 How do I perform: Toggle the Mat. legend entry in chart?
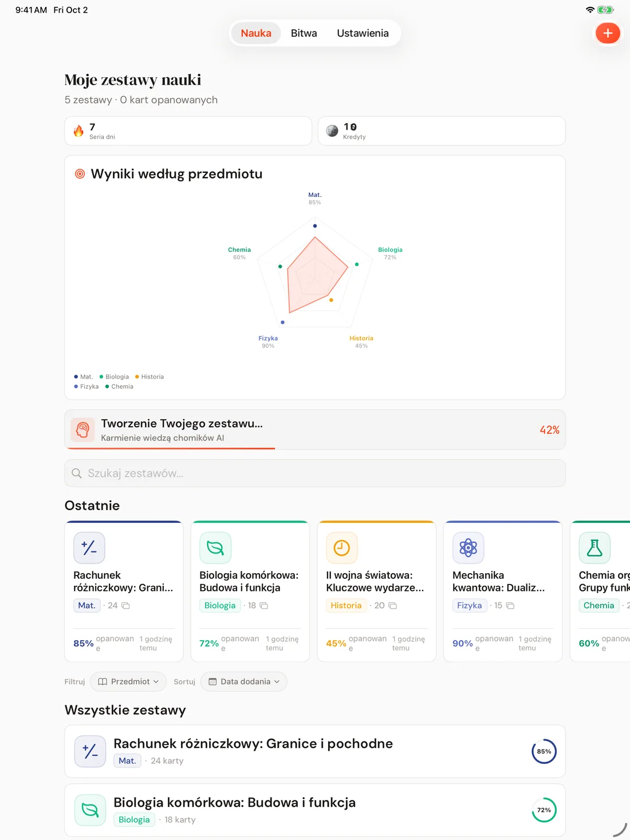pos(84,377)
